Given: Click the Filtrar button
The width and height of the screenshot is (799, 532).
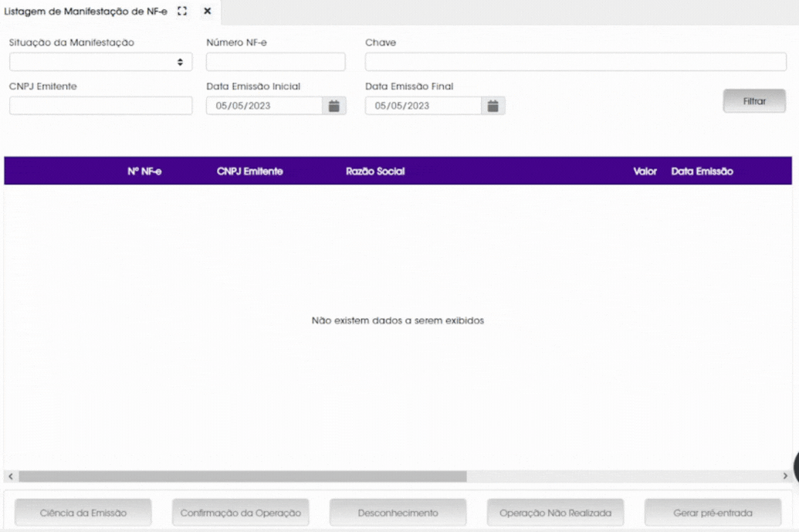Looking at the screenshot, I should 754,101.
